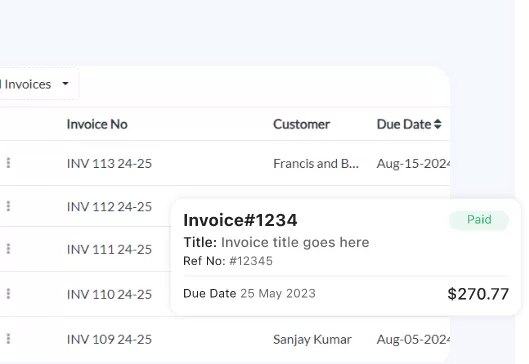Image resolution: width=529 pixels, height=364 pixels.
Task: Click due date Aug-05-2024
Action: [x=414, y=339]
